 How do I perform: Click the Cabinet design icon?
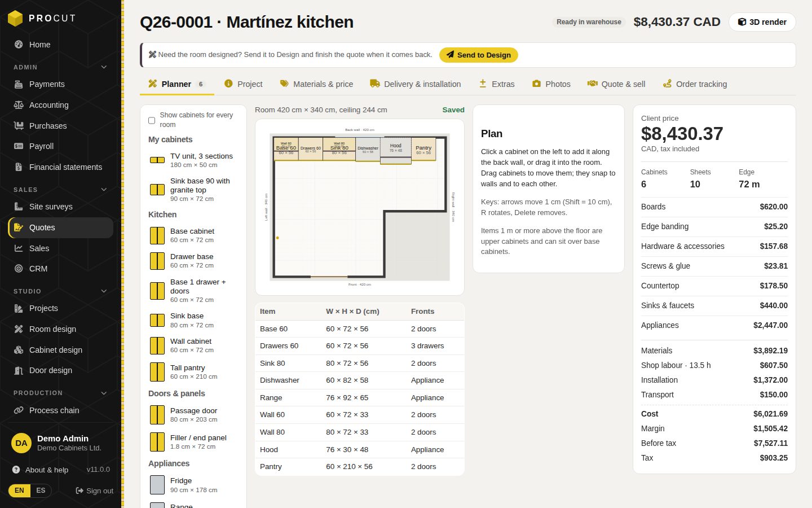pos(19,350)
